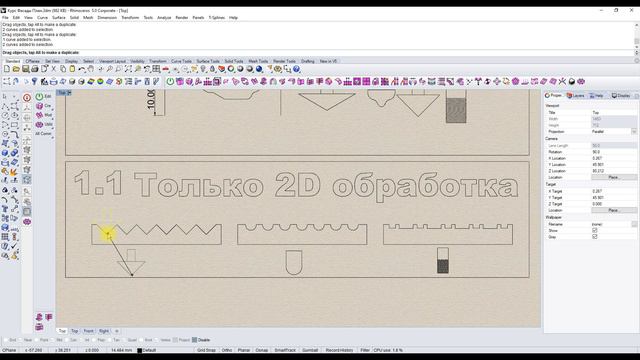Click the Undo arrow icon
640x360 pixels.
(82, 69)
